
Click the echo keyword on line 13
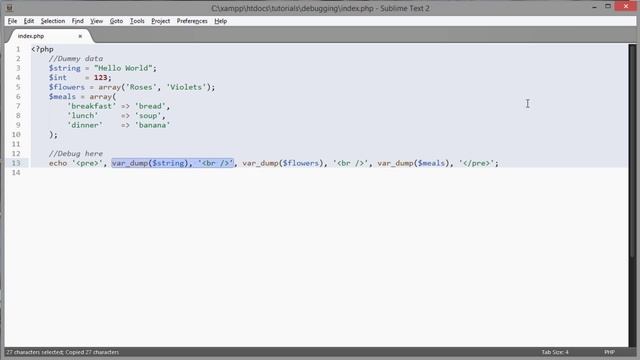(58, 163)
